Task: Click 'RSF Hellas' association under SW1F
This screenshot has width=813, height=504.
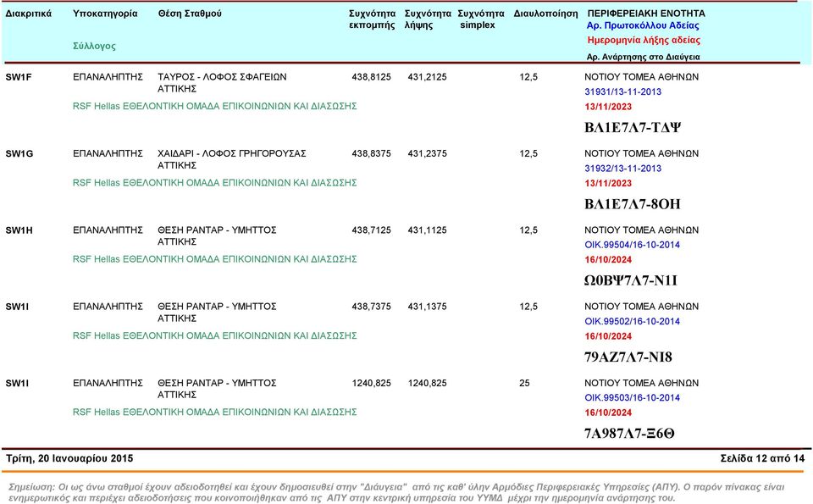Action: coord(214,106)
